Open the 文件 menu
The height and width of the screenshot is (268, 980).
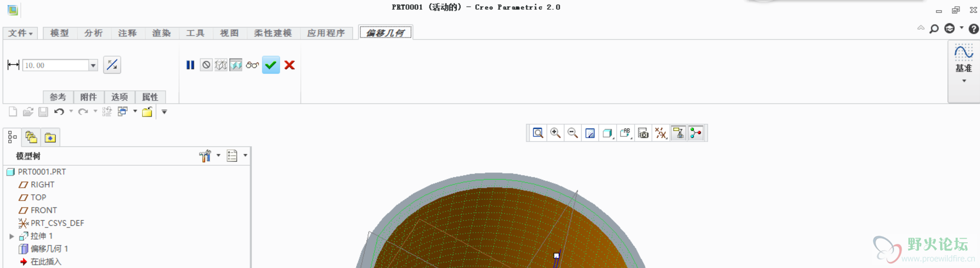(x=21, y=33)
